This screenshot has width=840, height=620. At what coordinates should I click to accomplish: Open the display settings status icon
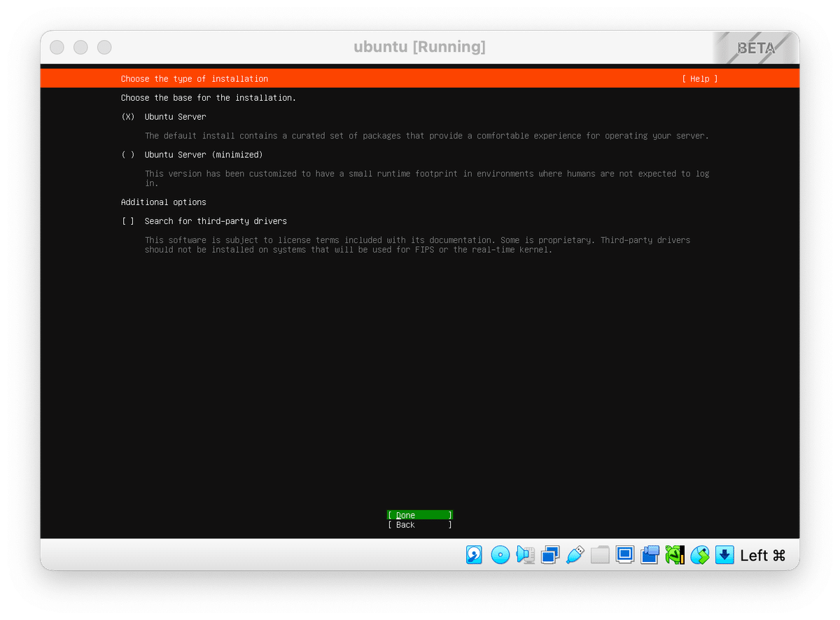625,555
